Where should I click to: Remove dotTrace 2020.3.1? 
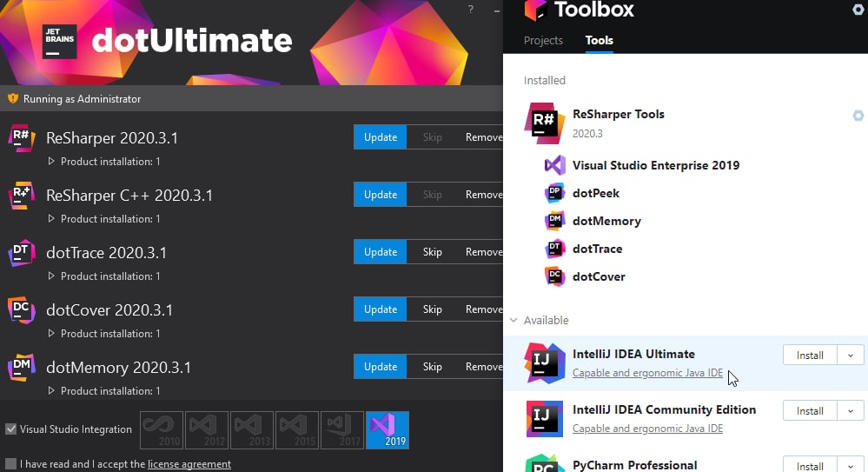point(484,251)
